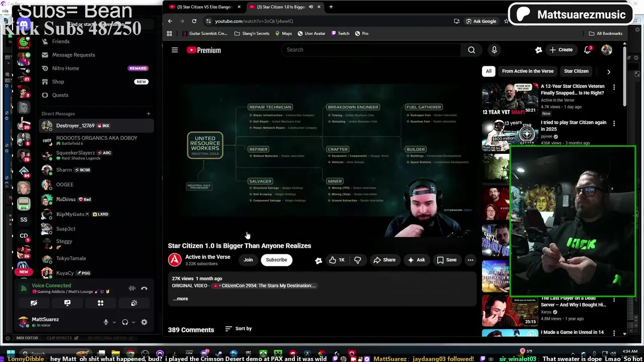This screenshot has height=362, width=644.
Task: Toggle Discord camera on or off
Action: (x=34, y=303)
